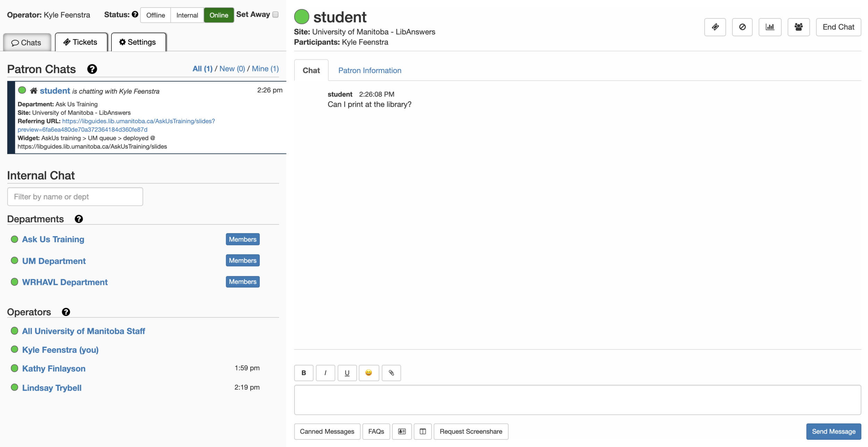868x447 pixels.
Task: Switch to Patron Information tab
Action: coord(369,71)
